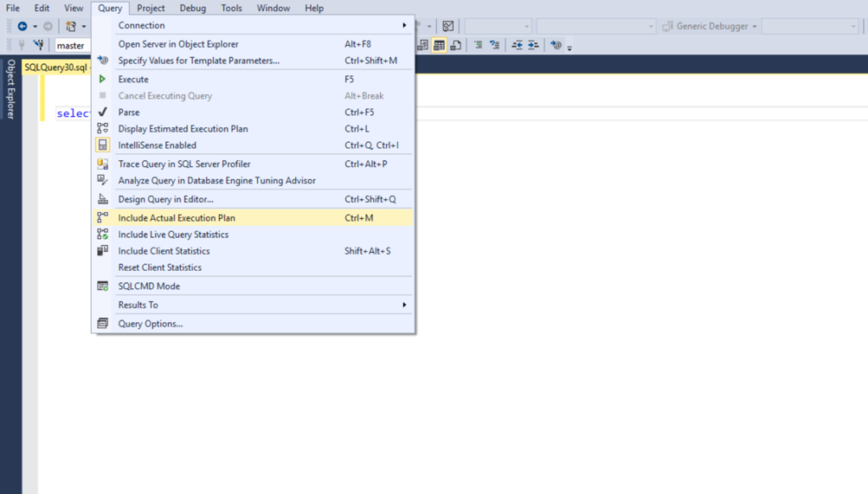
Task: Open the first empty combo box left of Generic Debugger
Action: pyautogui.click(x=498, y=26)
